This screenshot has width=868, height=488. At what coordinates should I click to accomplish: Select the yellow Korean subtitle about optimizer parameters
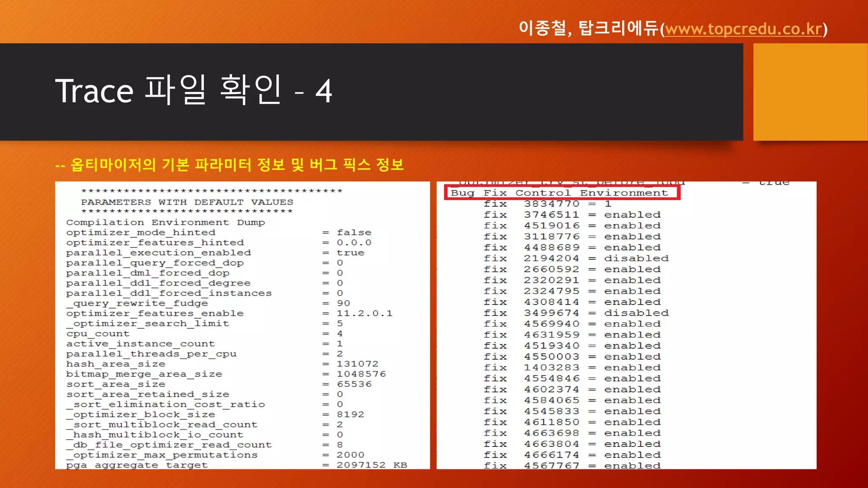[x=229, y=165]
